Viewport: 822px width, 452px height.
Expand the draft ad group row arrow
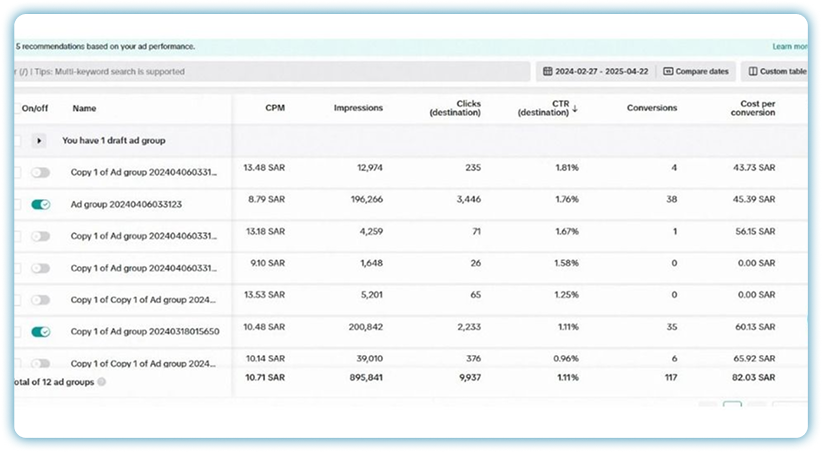coord(40,141)
